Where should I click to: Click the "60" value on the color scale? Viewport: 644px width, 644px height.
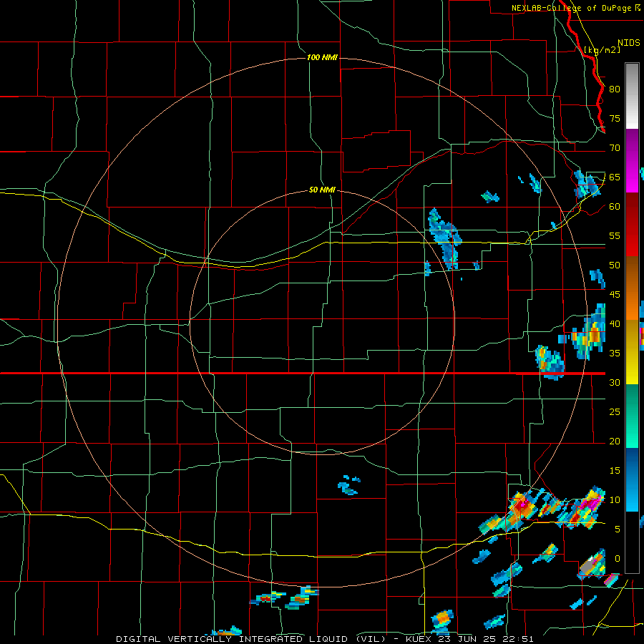click(615, 207)
